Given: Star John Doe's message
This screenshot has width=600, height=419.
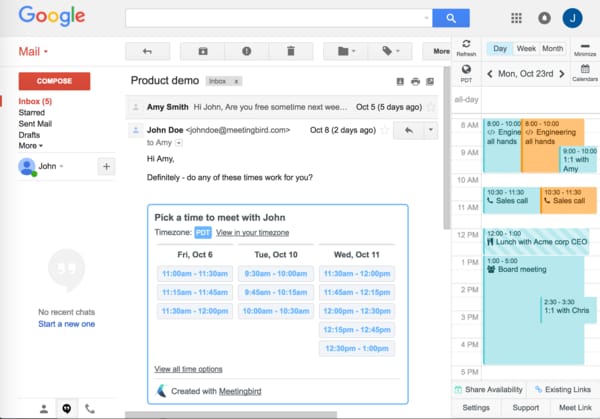Looking at the screenshot, I should click(385, 130).
